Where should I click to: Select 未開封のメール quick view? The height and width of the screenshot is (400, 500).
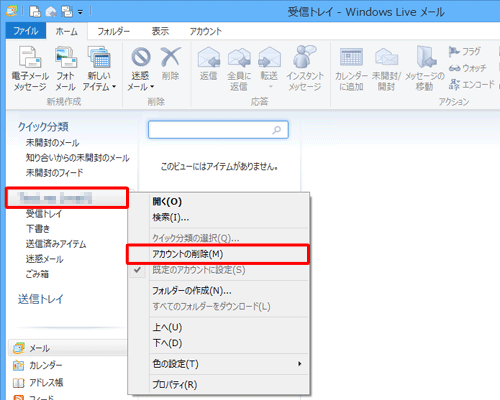[x=52, y=143]
